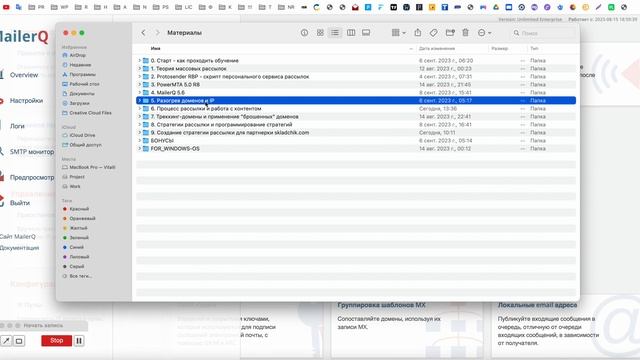Image resolution: width=640 pixels, height=360 pixels.
Task: Click Выйти in MailerQ sidebar
Action: point(20,203)
